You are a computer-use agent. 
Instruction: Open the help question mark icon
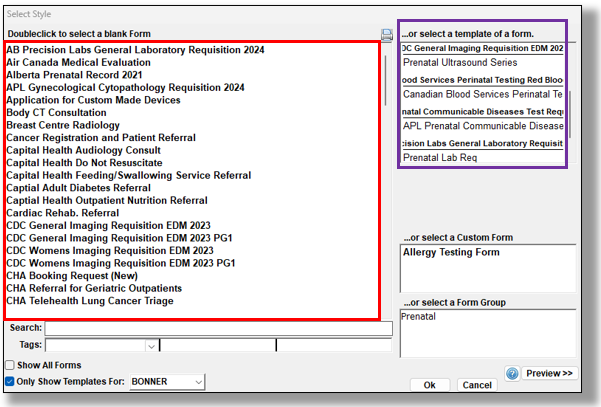tap(512, 373)
